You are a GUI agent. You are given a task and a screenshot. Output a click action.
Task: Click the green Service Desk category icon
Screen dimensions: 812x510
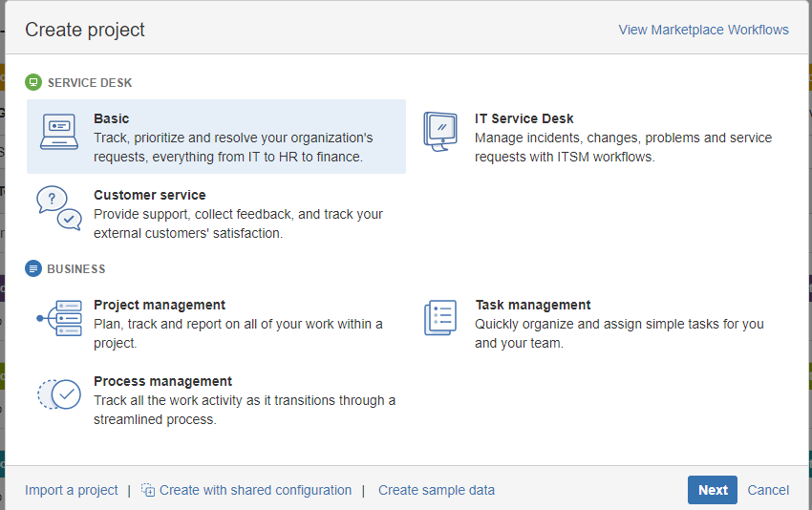click(33, 82)
